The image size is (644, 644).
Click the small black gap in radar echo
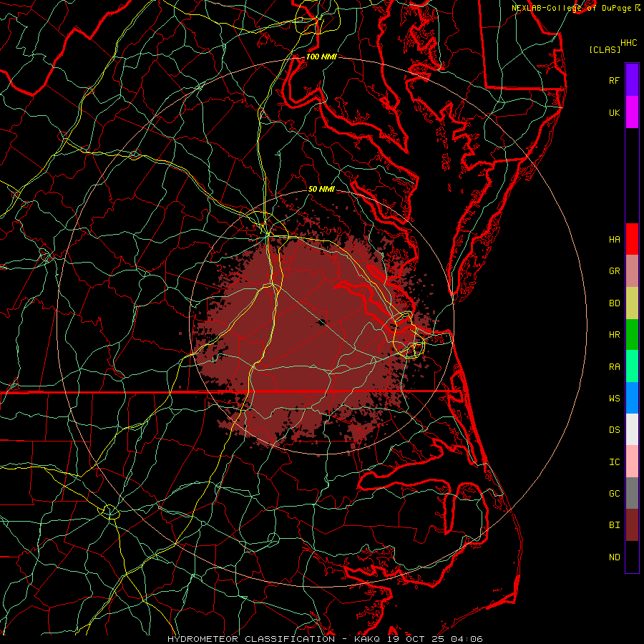321,322
